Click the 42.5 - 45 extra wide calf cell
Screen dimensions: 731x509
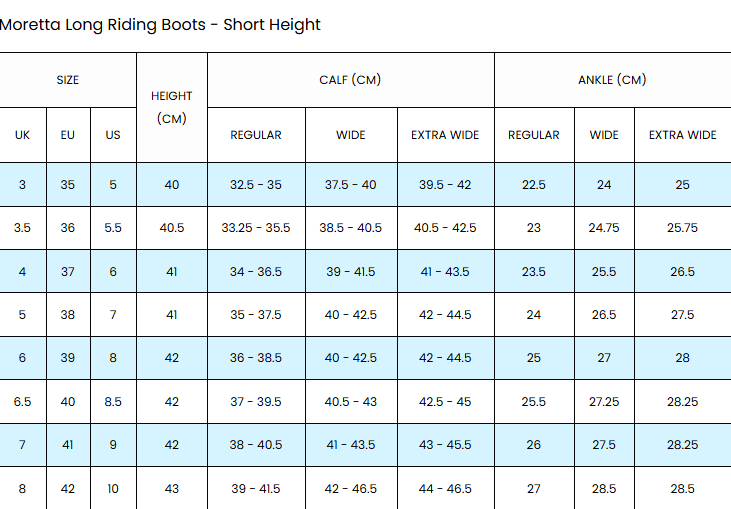(445, 402)
